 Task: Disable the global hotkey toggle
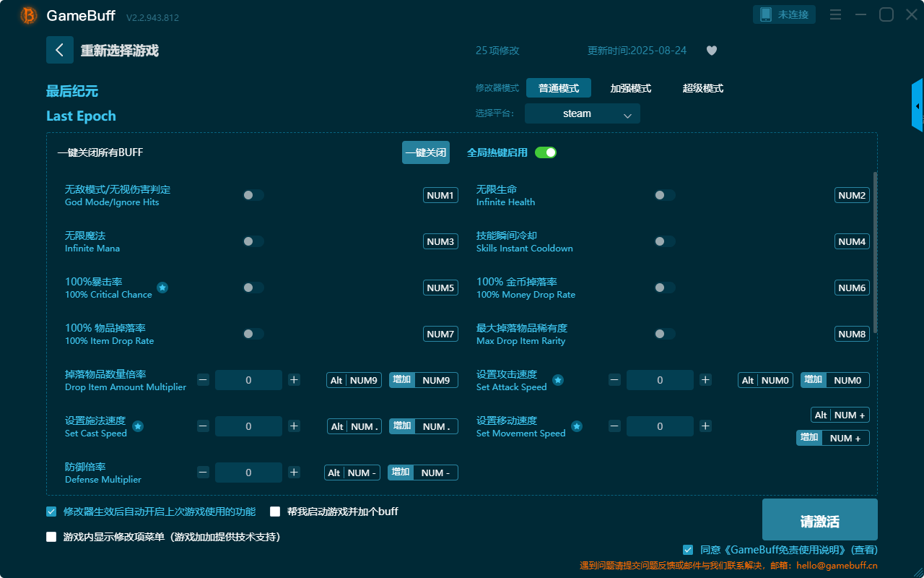click(546, 152)
